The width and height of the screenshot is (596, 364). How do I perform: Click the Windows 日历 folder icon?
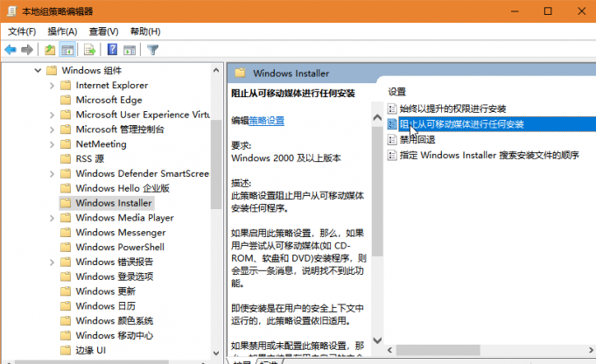[66, 306]
